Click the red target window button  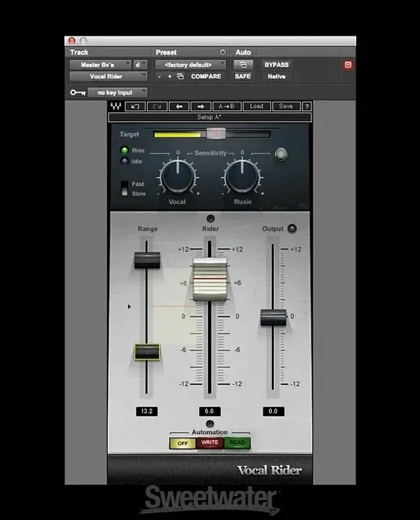coord(348,64)
